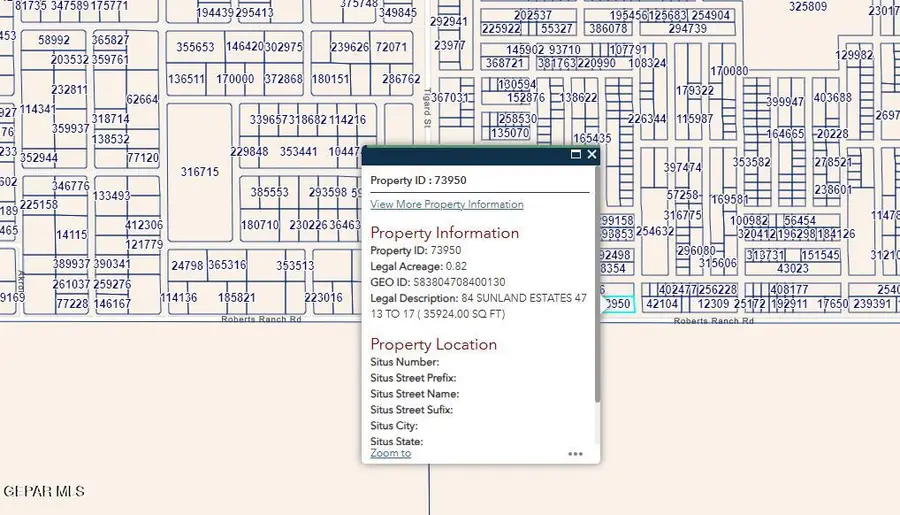The image size is (900, 515).
Task: Pick parcel 325809 on the map
Action: coord(808,7)
